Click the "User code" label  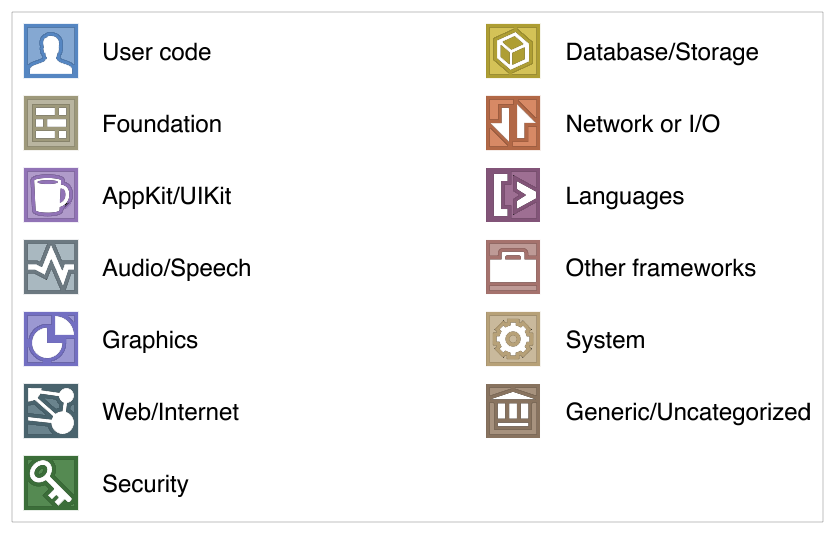pos(157,52)
